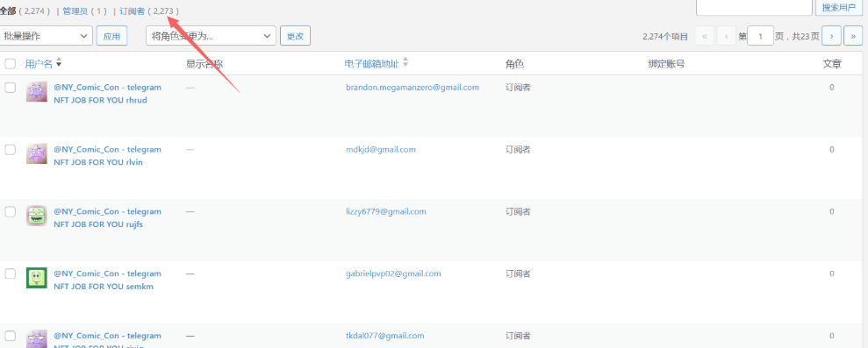Check the box for user rlvin

[x=10, y=149]
